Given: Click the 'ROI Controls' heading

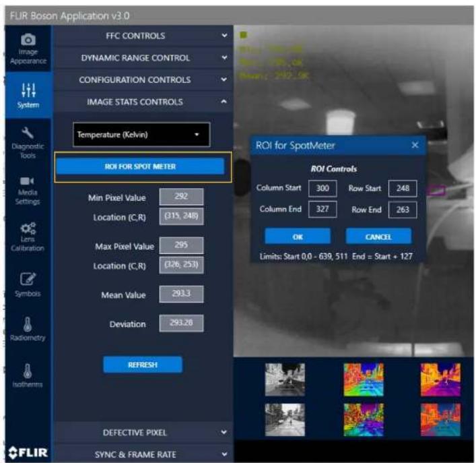Looking at the screenshot, I should coord(334,169).
